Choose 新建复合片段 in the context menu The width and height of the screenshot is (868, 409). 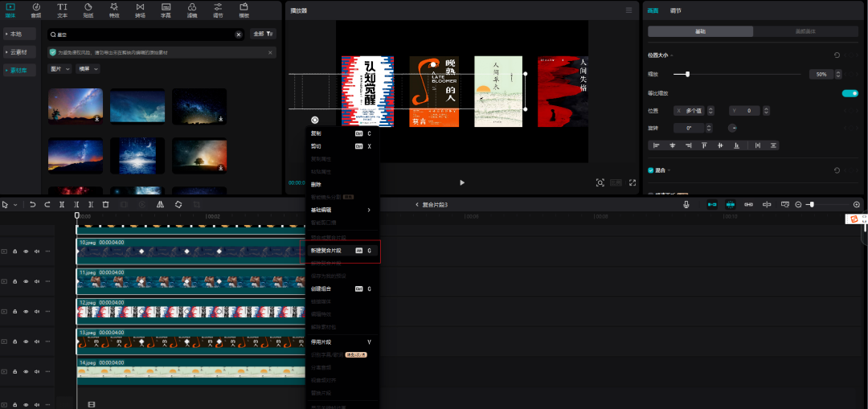pyautogui.click(x=342, y=251)
